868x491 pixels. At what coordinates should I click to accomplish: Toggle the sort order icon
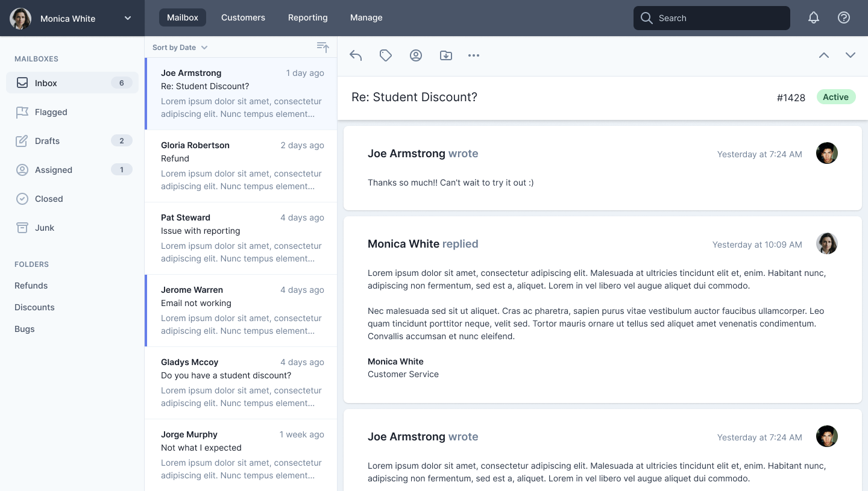coord(322,47)
